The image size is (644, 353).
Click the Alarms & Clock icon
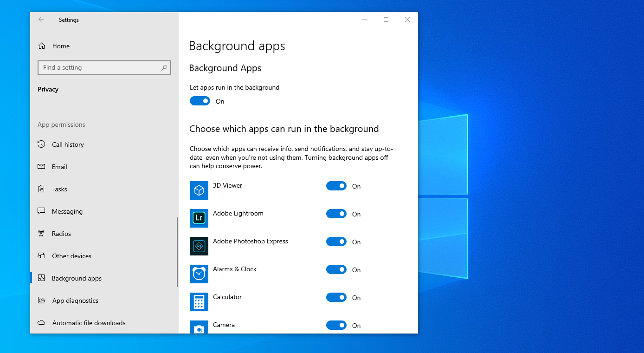click(x=199, y=274)
